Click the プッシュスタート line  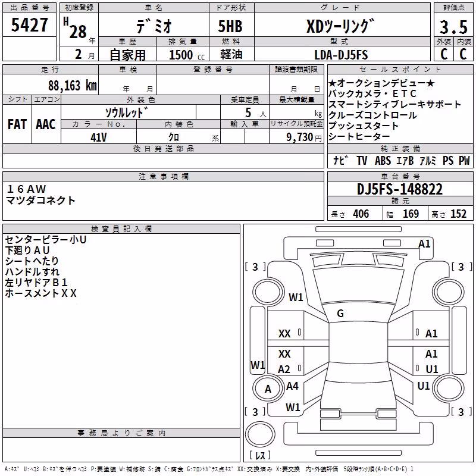pos(364,126)
